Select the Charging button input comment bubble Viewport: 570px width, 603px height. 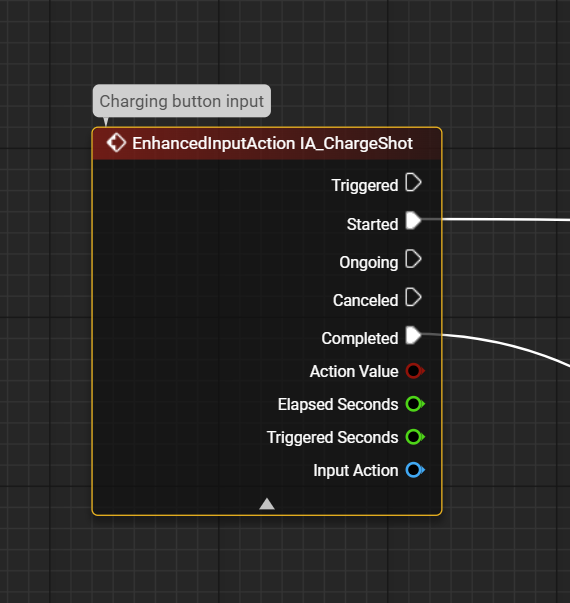coord(182,101)
